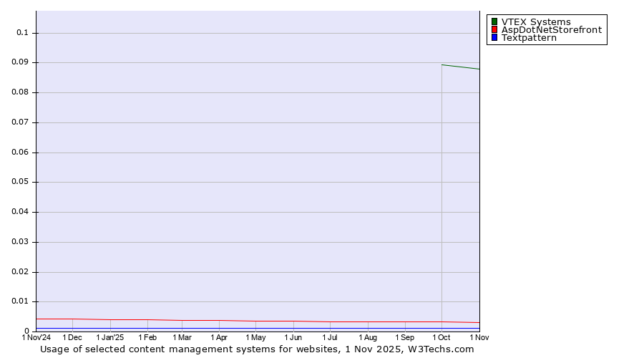644x358 pixels.
Task: Click the 1 Nov'24 x-axis label
Action: (x=36, y=337)
